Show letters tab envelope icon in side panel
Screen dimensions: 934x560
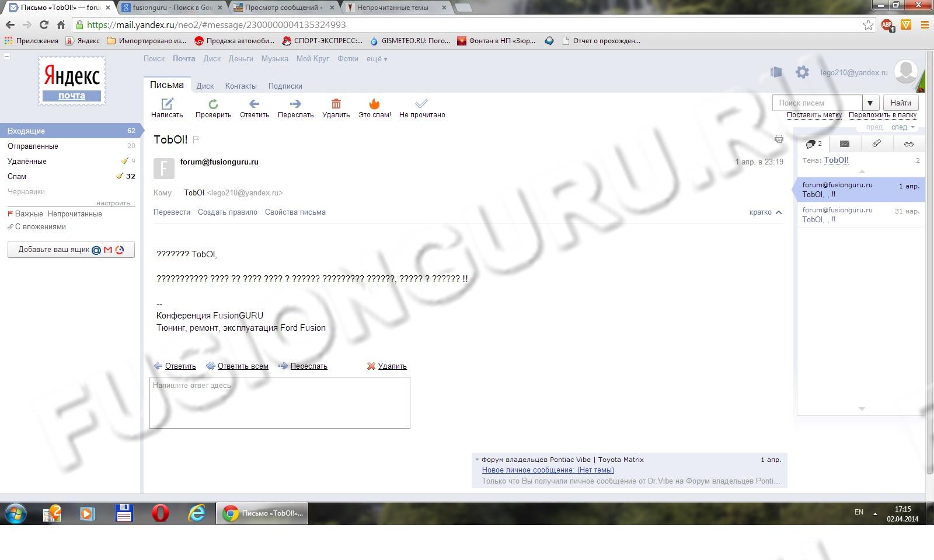pyautogui.click(x=845, y=143)
